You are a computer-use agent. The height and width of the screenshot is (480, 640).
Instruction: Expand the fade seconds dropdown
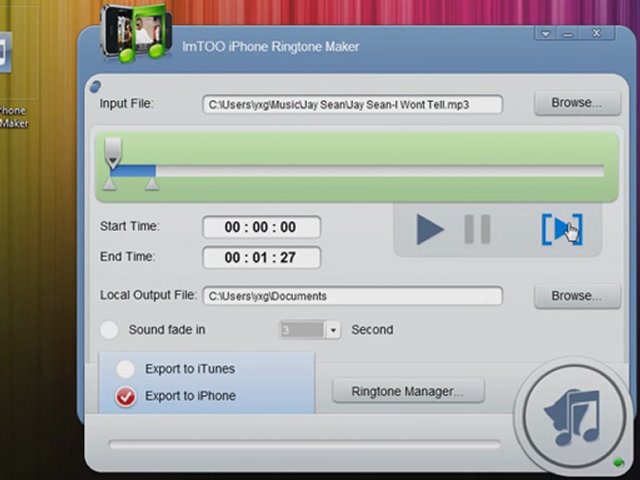[x=333, y=330]
